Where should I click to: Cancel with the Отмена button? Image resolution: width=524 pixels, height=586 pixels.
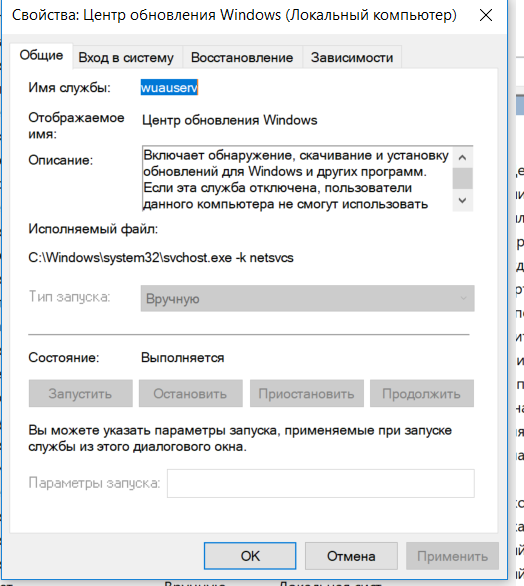(351, 556)
